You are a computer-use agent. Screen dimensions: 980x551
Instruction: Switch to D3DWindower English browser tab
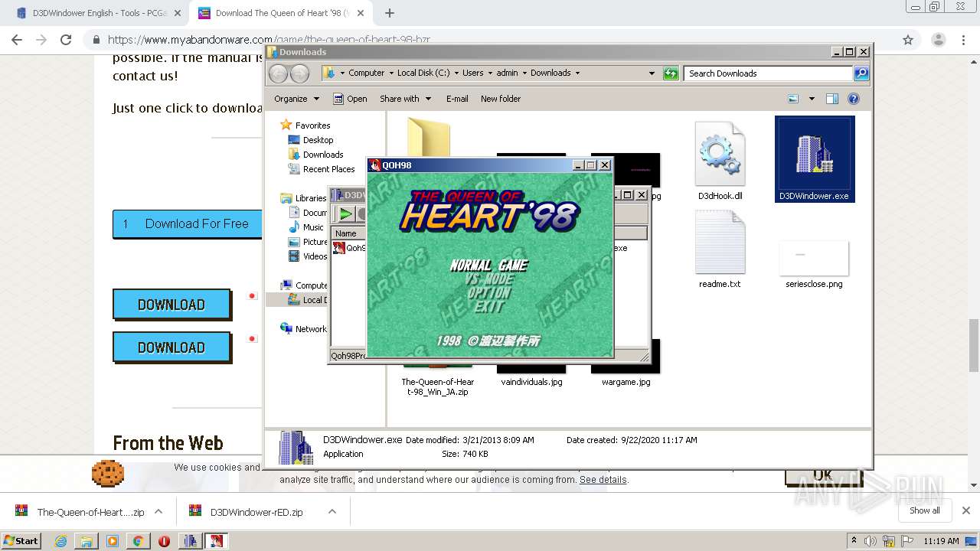click(x=98, y=13)
